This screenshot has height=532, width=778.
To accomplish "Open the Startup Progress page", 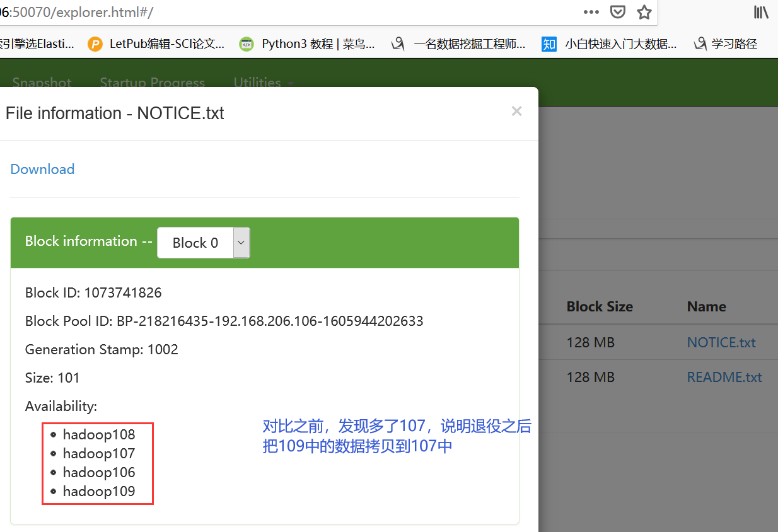I will (152, 83).
